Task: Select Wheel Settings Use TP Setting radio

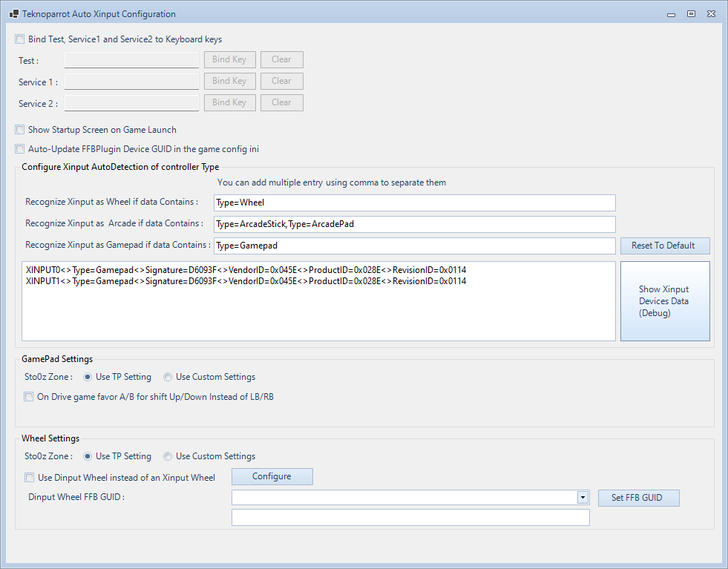Action: tap(88, 457)
